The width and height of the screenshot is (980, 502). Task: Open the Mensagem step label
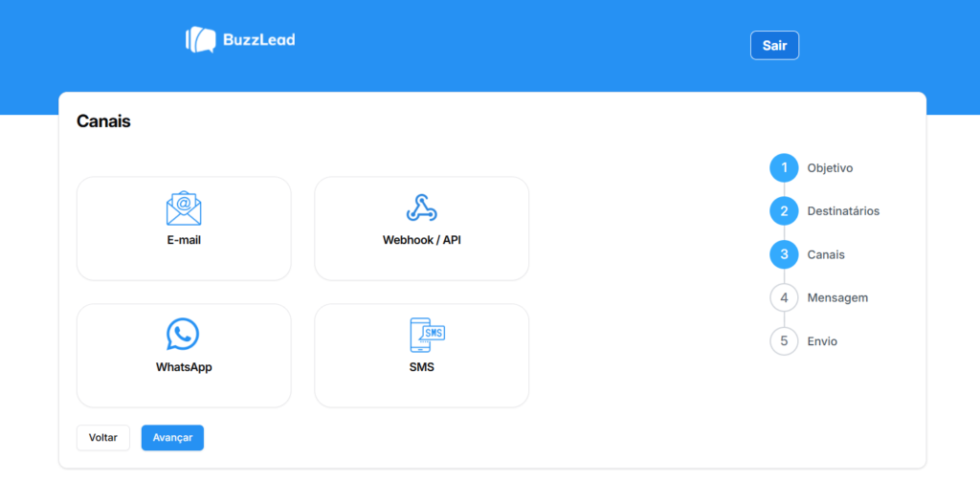pos(837,297)
